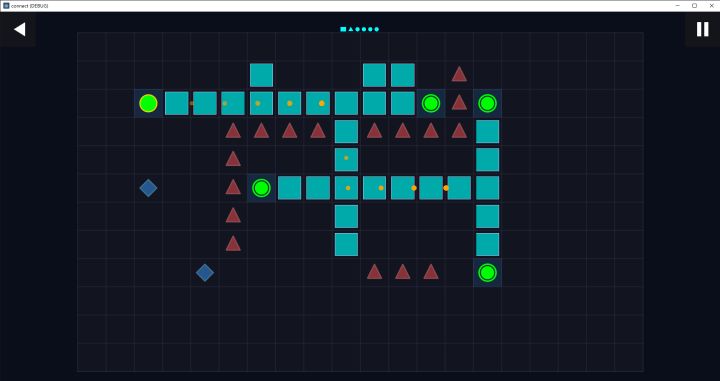Click the lower blue diamond near the bottom
The height and width of the screenshot is (381, 720).
click(205, 273)
